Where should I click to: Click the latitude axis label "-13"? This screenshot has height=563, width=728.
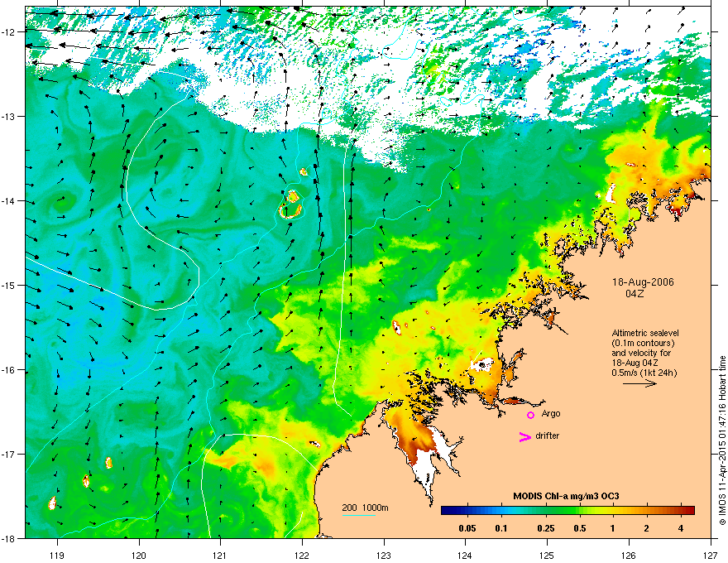pos(9,116)
